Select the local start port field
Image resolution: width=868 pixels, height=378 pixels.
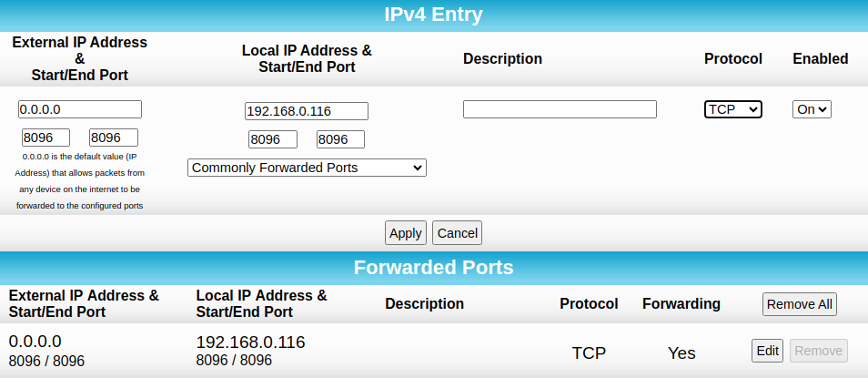click(x=273, y=139)
